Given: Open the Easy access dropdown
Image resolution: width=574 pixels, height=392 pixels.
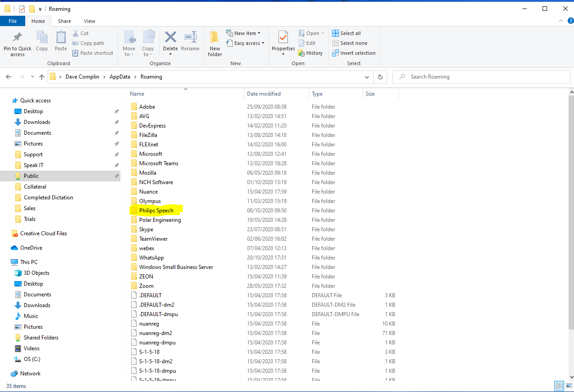Looking at the screenshot, I should pyautogui.click(x=245, y=43).
